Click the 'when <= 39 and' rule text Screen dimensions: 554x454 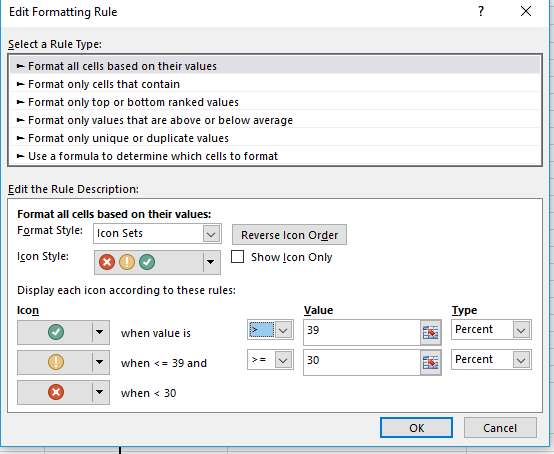[164, 363]
